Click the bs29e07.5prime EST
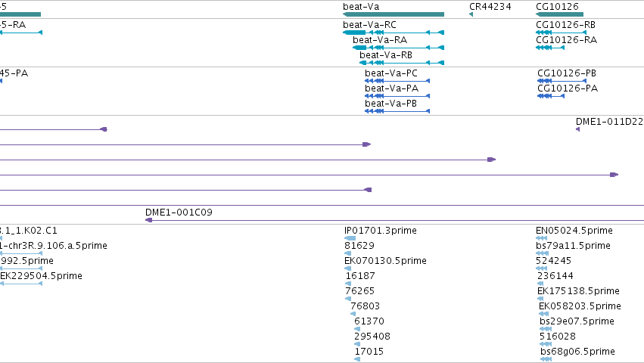This screenshot has width=644, height=363. (546, 329)
